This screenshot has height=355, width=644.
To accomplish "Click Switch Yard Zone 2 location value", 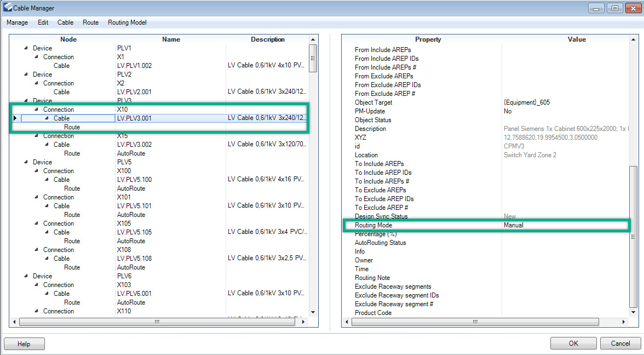I will click(x=530, y=155).
